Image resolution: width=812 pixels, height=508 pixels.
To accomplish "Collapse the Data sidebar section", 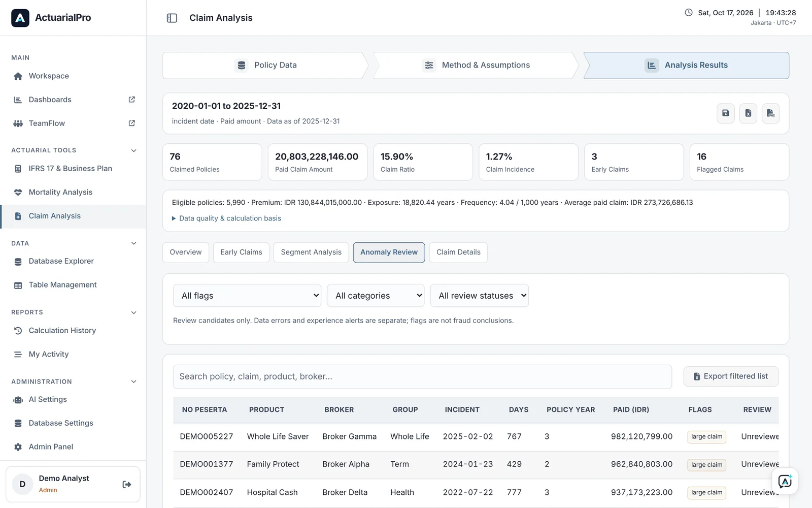I will 134,243.
